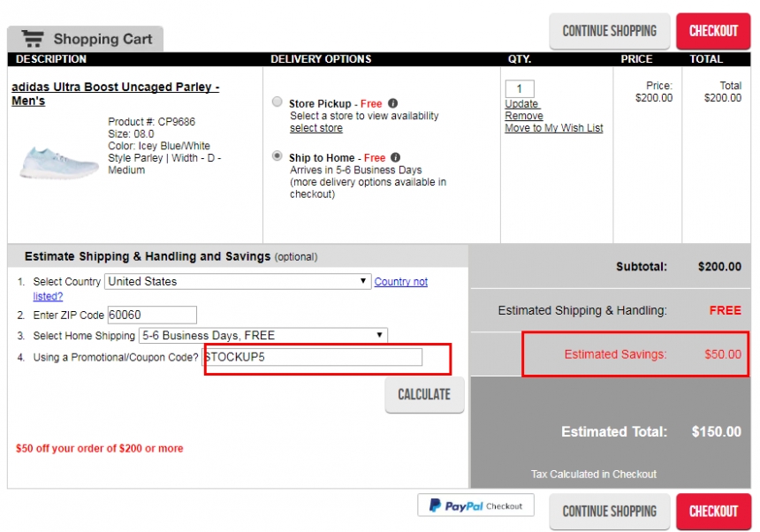Select the Store Pickup radio option
760x532 pixels.
coord(277,102)
